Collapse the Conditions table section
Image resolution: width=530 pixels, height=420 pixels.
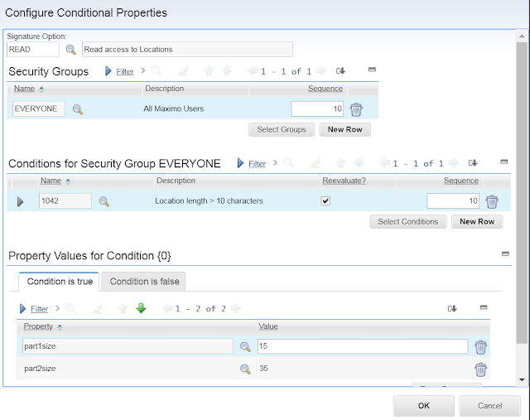coord(504,162)
